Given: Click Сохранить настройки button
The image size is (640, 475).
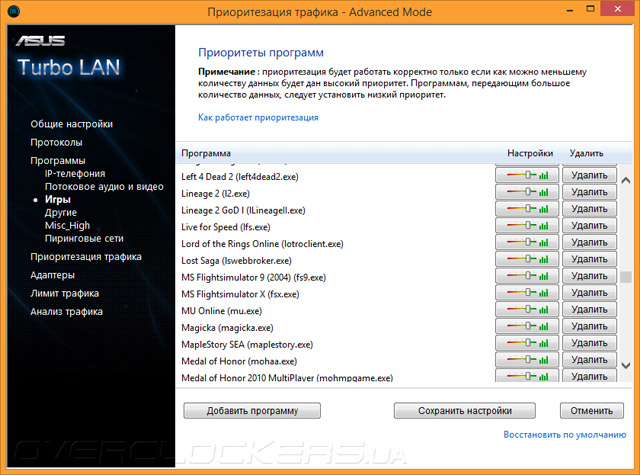Looking at the screenshot, I should [464, 411].
